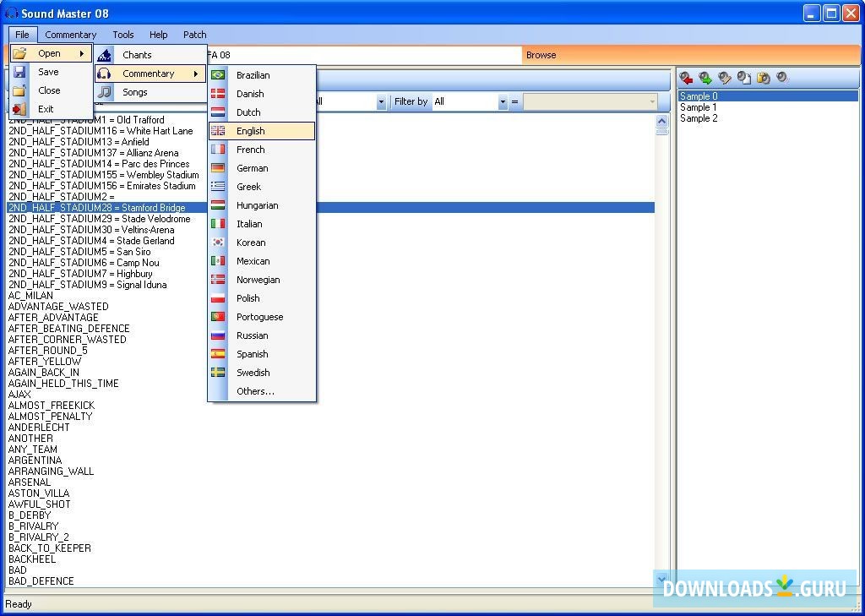
Task: Pick Mexican commentary language
Action: coord(262,261)
